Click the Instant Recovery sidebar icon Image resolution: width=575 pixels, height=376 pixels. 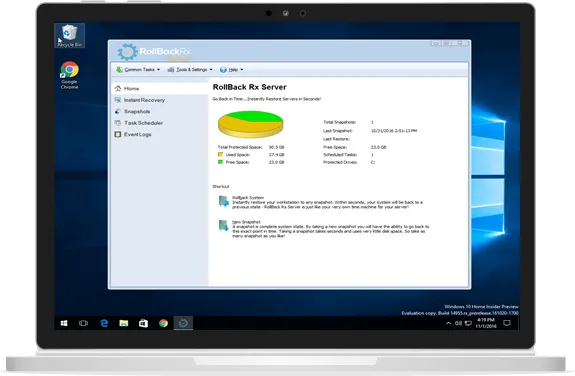click(118, 100)
